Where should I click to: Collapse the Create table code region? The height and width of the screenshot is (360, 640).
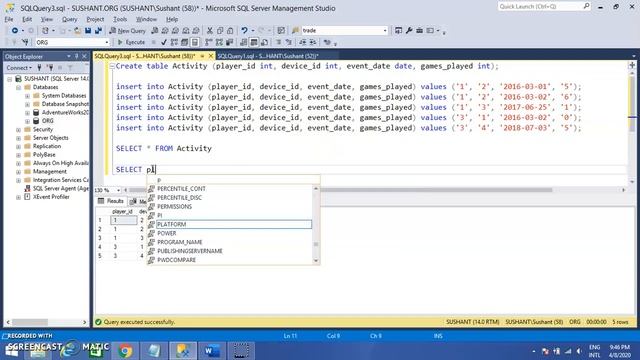click(112, 66)
